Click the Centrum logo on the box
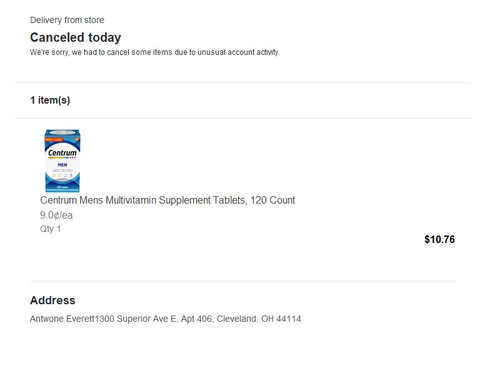The image size is (500, 366). tap(62, 153)
